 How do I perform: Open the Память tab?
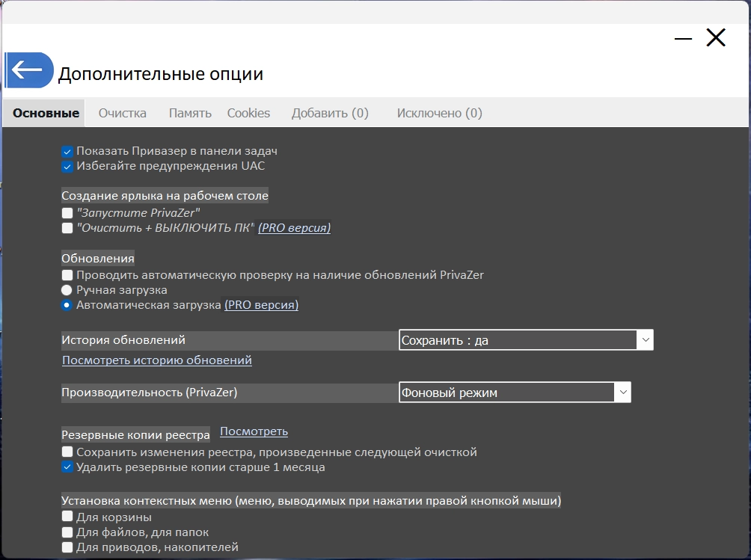(x=190, y=113)
